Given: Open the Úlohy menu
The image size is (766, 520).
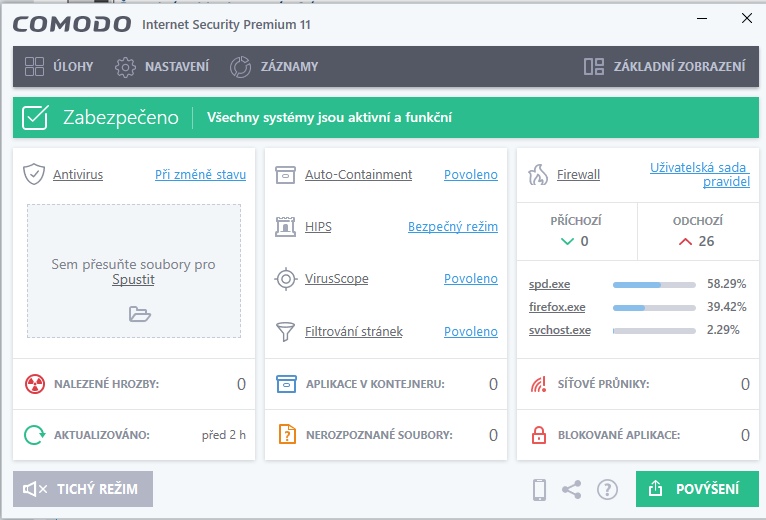Looking at the screenshot, I should pos(59,67).
